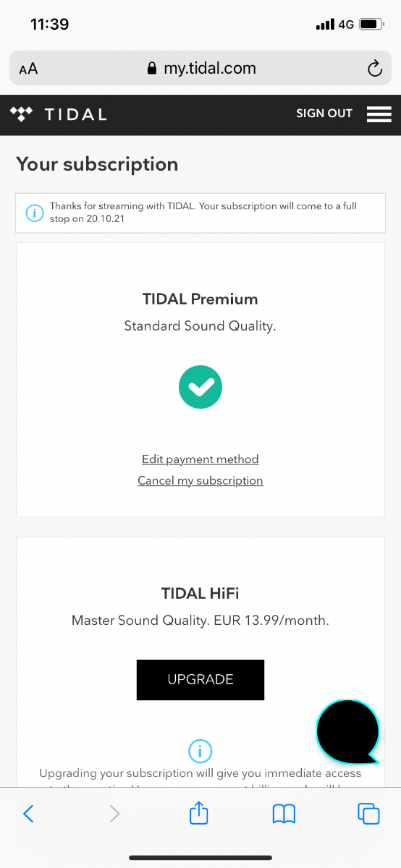Viewport: 401px width, 868px height.
Task: Open the hamburger menu icon
Action: (379, 114)
